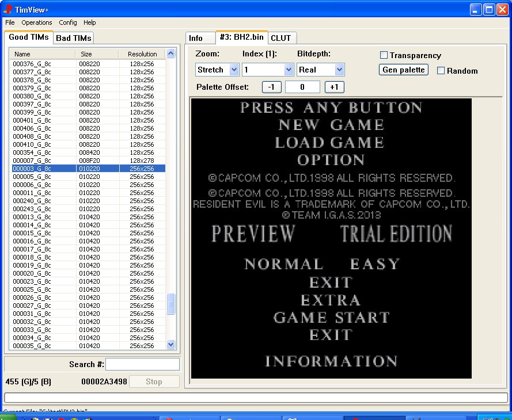Open the File menu
The height and width of the screenshot is (420, 512).
10,22
